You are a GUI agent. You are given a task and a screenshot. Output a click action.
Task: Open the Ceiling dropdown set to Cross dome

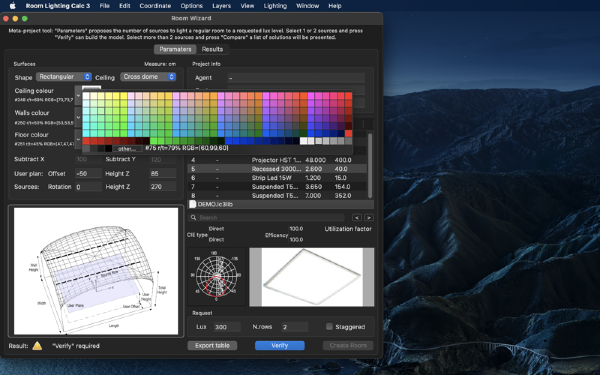tap(148, 77)
